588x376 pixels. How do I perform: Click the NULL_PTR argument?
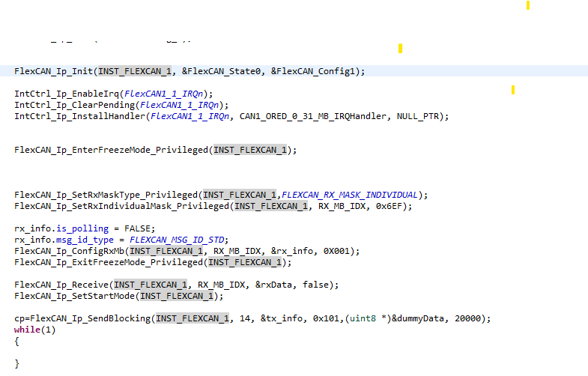click(x=418, y=116)
